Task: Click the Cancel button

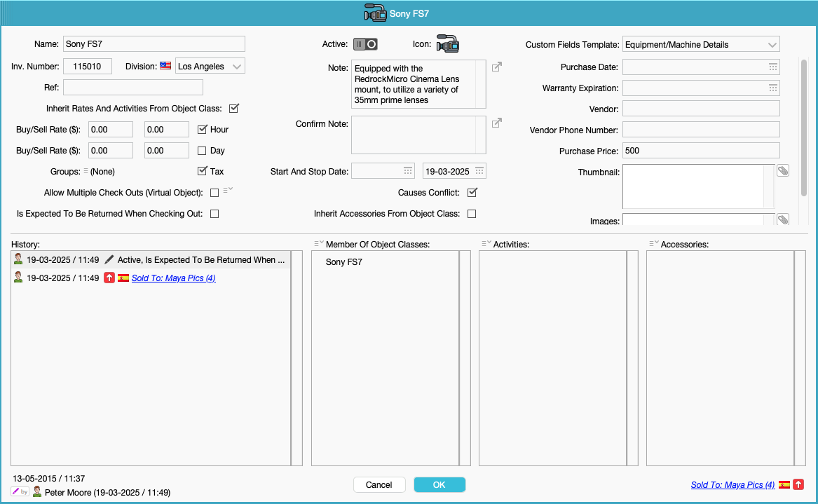Action: [379, 484]
